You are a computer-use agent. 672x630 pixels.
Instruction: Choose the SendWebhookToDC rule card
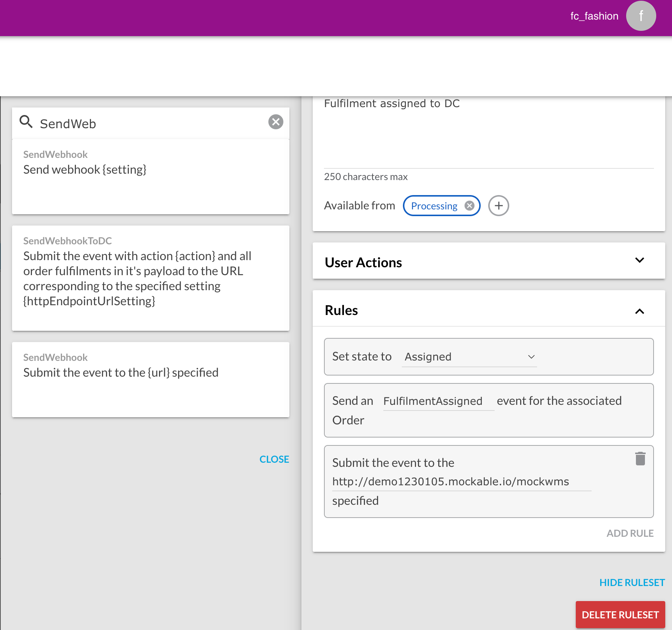tap(150, 278)
